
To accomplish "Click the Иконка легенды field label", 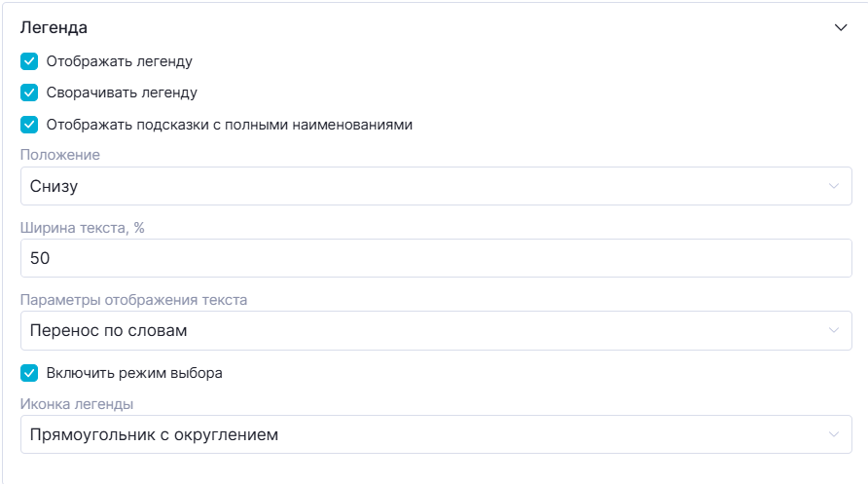I will 77,404.
